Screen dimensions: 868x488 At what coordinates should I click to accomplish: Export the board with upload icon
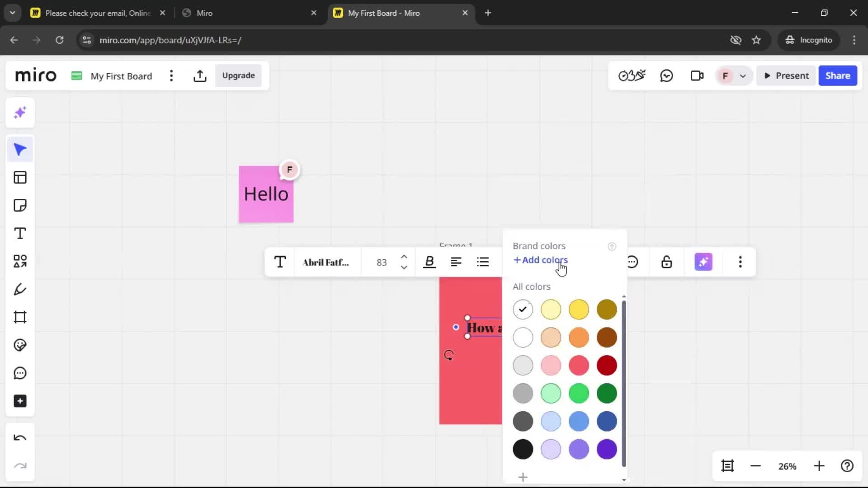[200, 76]
